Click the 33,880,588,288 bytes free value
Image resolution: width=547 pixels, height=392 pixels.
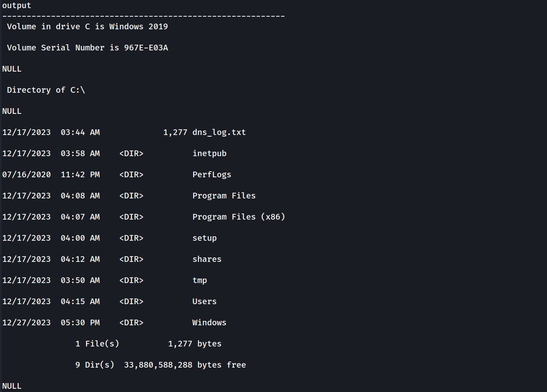[x=158, y=365]
